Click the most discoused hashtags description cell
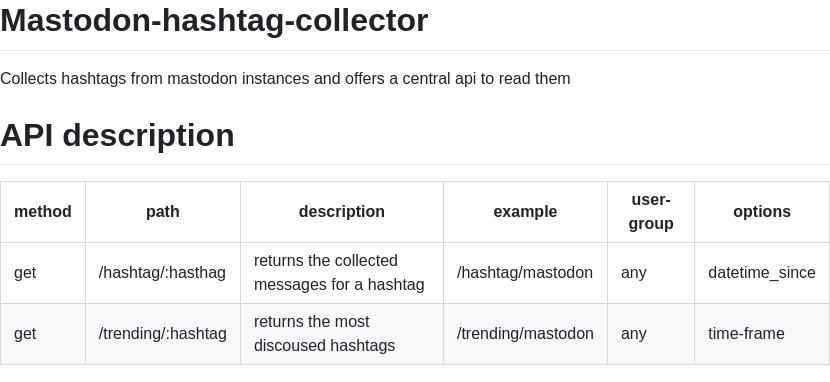Viewport: 830px width, 382px height. [x=342, y=334]
